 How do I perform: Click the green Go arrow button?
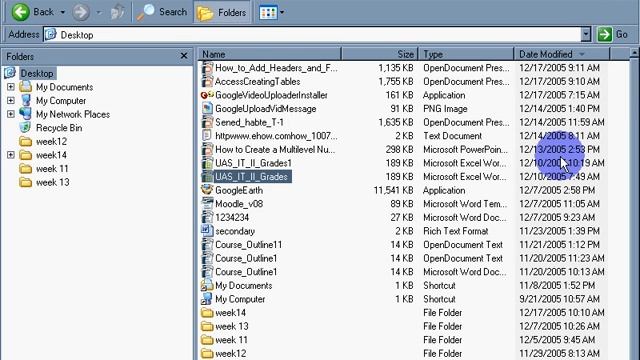tap(604, 34)
